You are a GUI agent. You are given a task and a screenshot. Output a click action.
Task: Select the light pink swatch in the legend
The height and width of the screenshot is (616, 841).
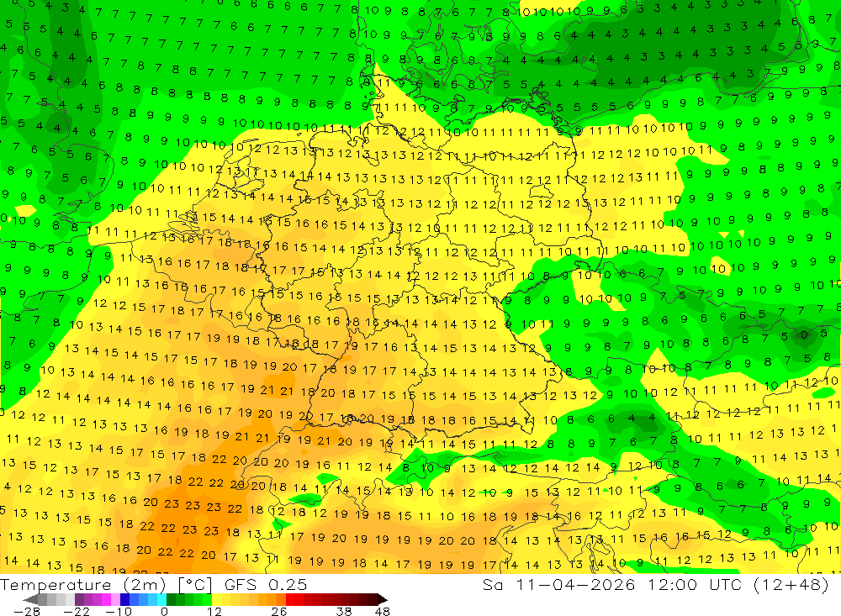coord(115,599)
